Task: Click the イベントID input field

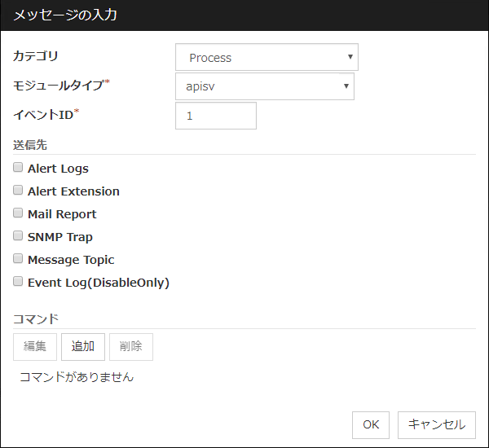Action: 215,116
